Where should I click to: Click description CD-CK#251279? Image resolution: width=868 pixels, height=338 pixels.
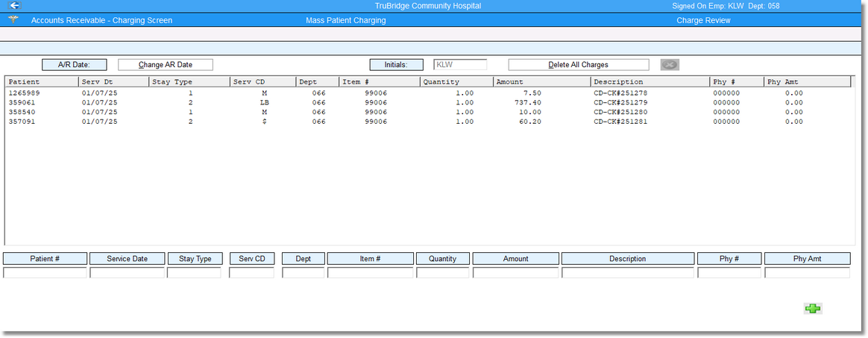click(620, 102)
